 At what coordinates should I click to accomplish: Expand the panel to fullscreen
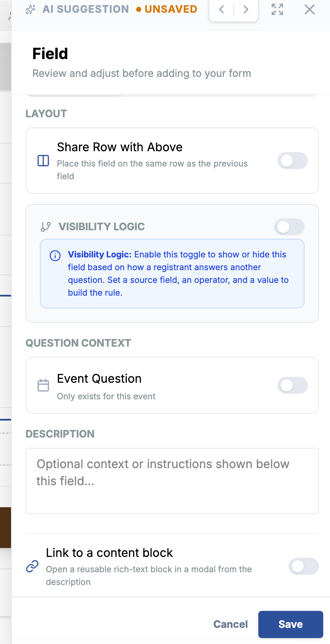point(277,9)
